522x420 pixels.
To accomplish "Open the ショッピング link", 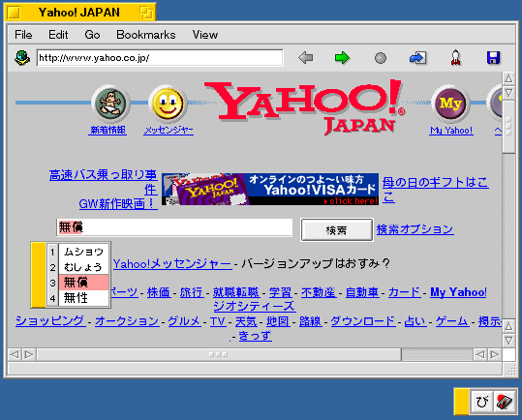I will click(x=50, y=321).
